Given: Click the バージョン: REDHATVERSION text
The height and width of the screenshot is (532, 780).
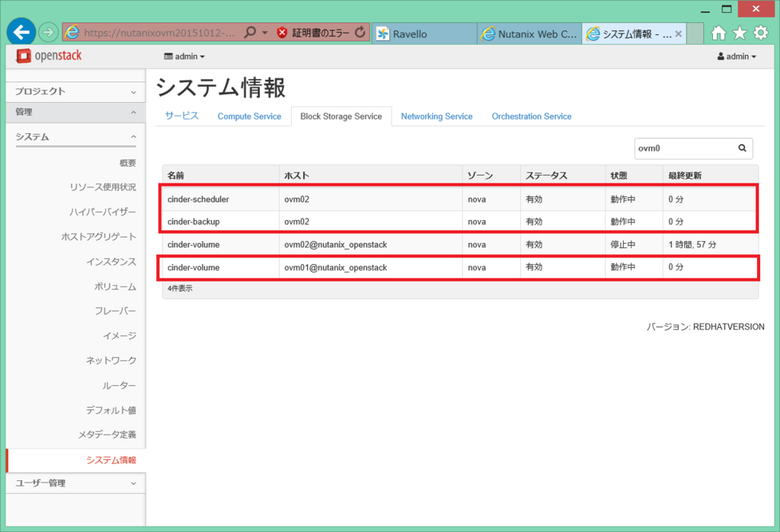Looking at the screenshot, I should click(705, 327).
